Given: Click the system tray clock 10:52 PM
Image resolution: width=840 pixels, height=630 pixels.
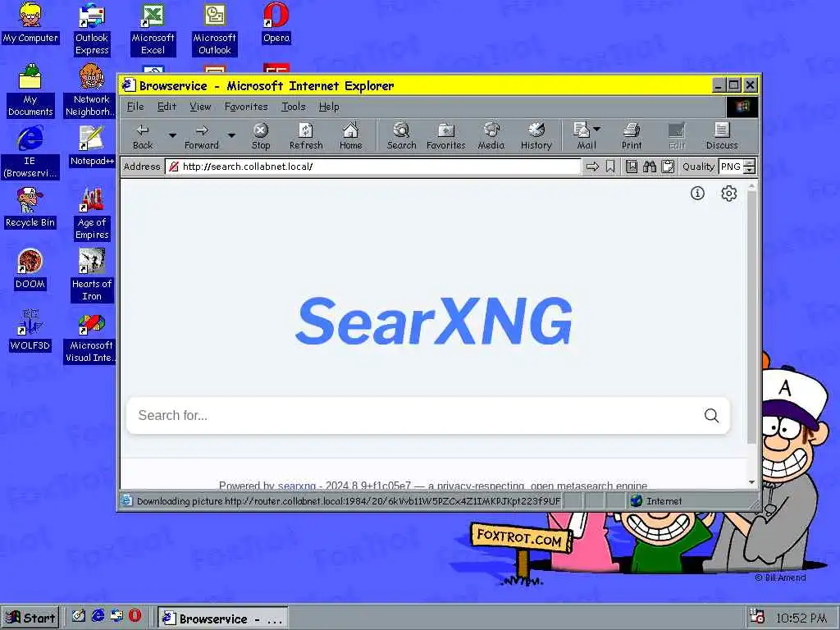Looking at the screenshot, I should point(801,619).
